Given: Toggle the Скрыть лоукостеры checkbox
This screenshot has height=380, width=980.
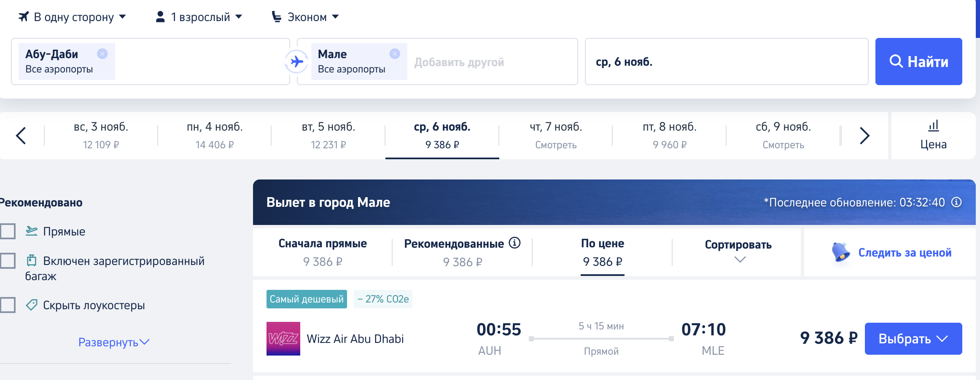Looking at the screenshot, I should point(8,305).
